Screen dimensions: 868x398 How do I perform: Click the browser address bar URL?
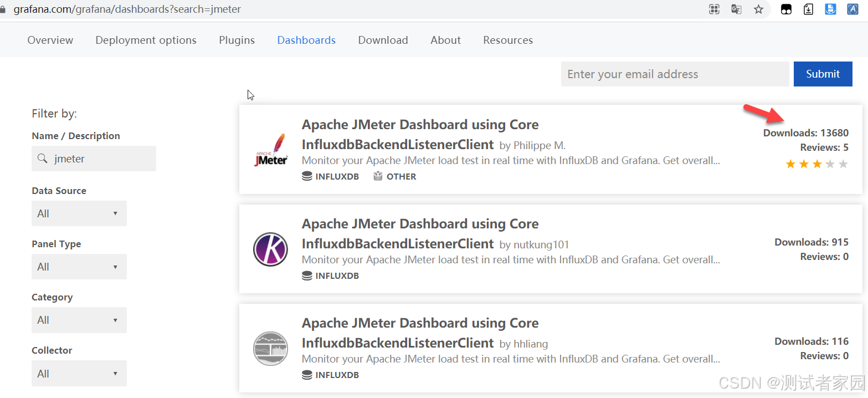coord(127,9)
